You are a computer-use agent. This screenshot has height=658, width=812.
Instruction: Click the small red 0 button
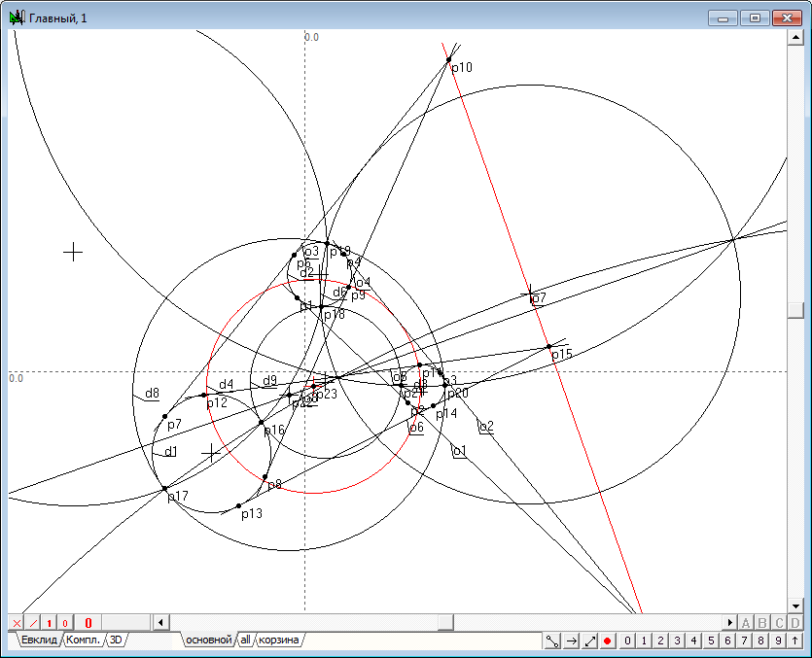[65, 623]
